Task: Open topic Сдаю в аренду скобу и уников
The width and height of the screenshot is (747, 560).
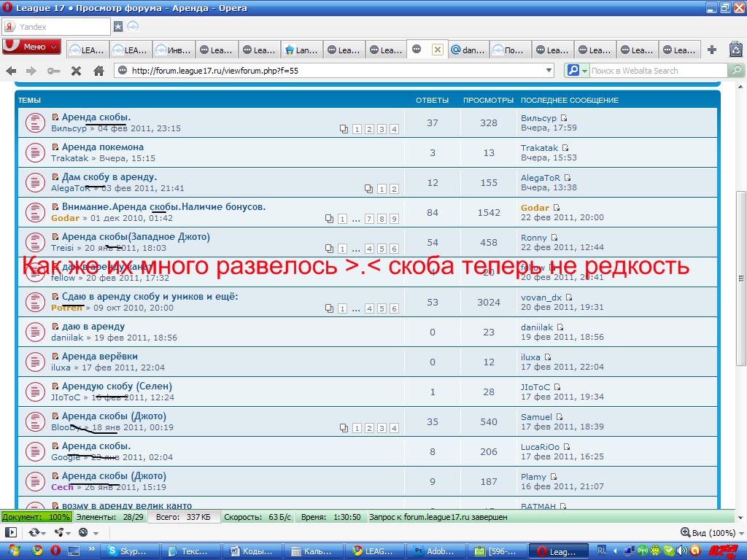Action: (150, 296)
